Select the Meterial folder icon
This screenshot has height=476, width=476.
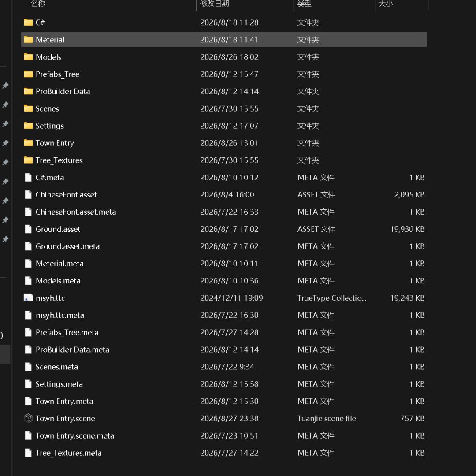click(x=28, y=40)
